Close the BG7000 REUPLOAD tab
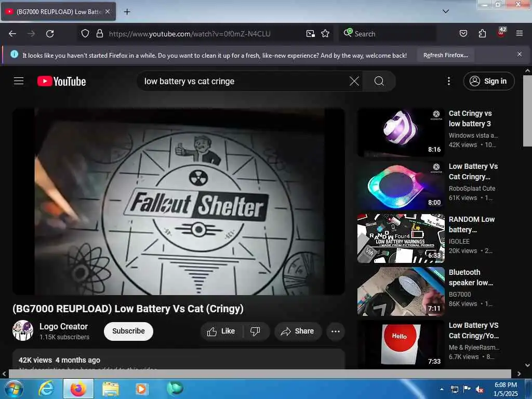This screenshot has height=399, width=532. [107, 11]
